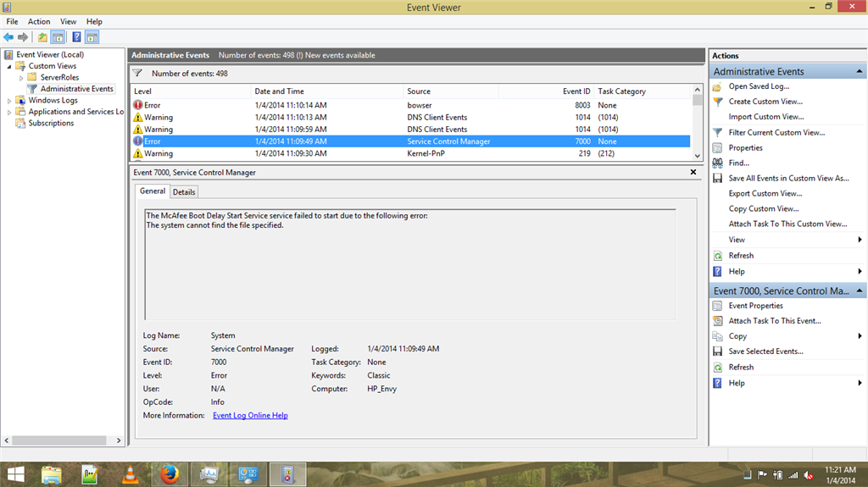Select DNS Client Events warning at 11:10:13
The height and width of the screenshot is (487, 868).
tap(411, 118)
